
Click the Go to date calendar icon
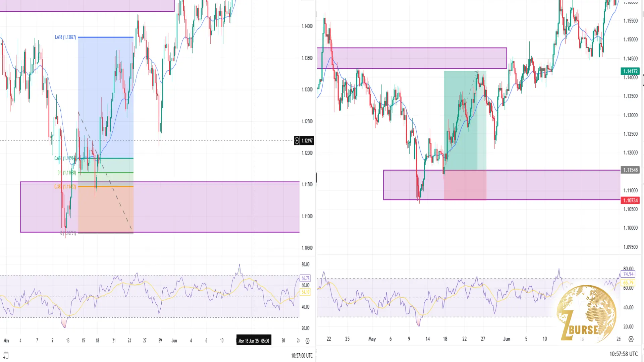coord(6,355)
